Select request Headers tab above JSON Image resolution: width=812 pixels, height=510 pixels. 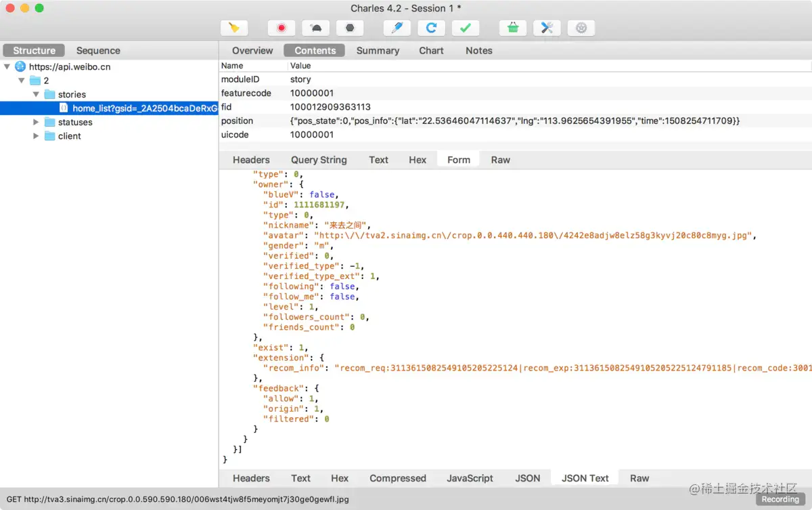(251, 160)
